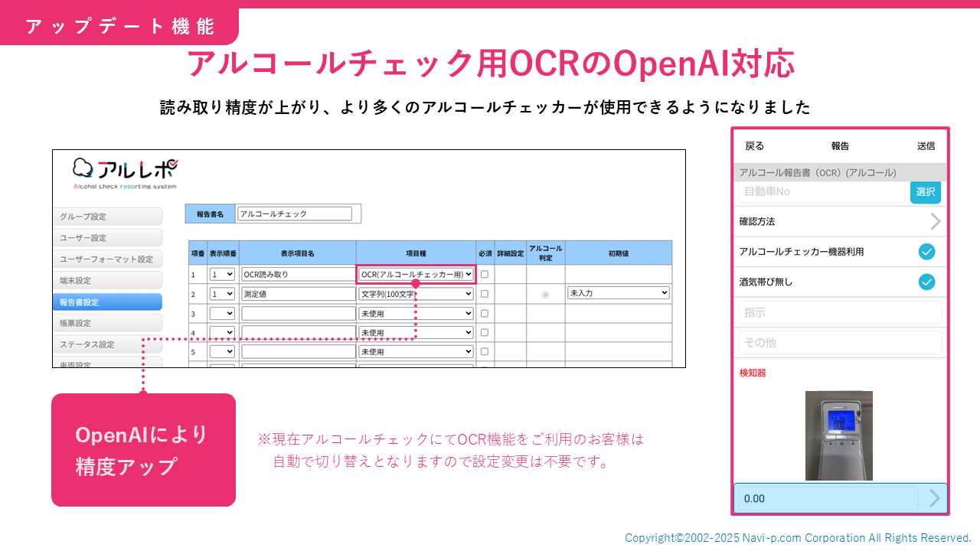
Task: Click the 報告書名 input アルコールチェック
Action: (295, 214)
